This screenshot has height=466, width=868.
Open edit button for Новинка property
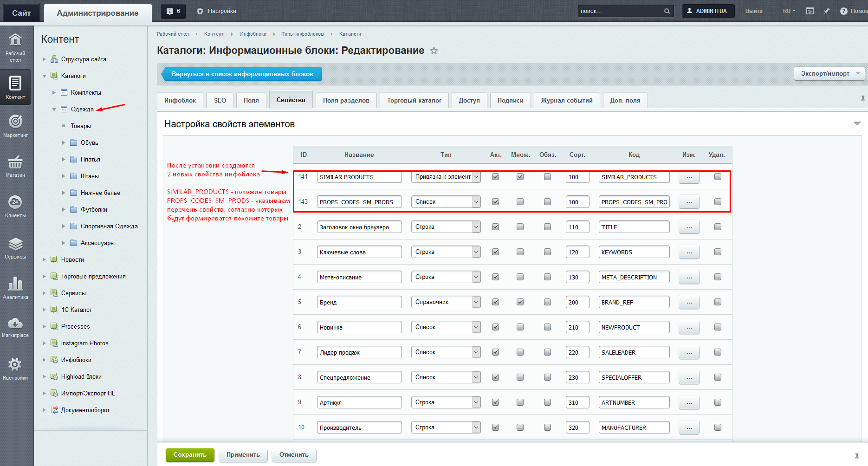pos(689,328)
